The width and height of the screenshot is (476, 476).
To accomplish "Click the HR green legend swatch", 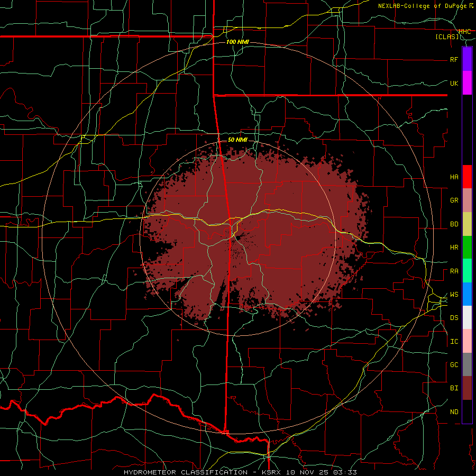I will point(467,248).
